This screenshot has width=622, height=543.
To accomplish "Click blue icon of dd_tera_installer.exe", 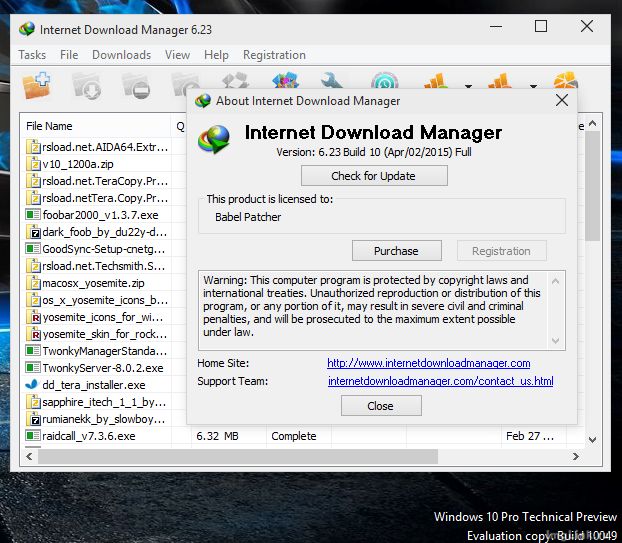I will tap(31, 384).
